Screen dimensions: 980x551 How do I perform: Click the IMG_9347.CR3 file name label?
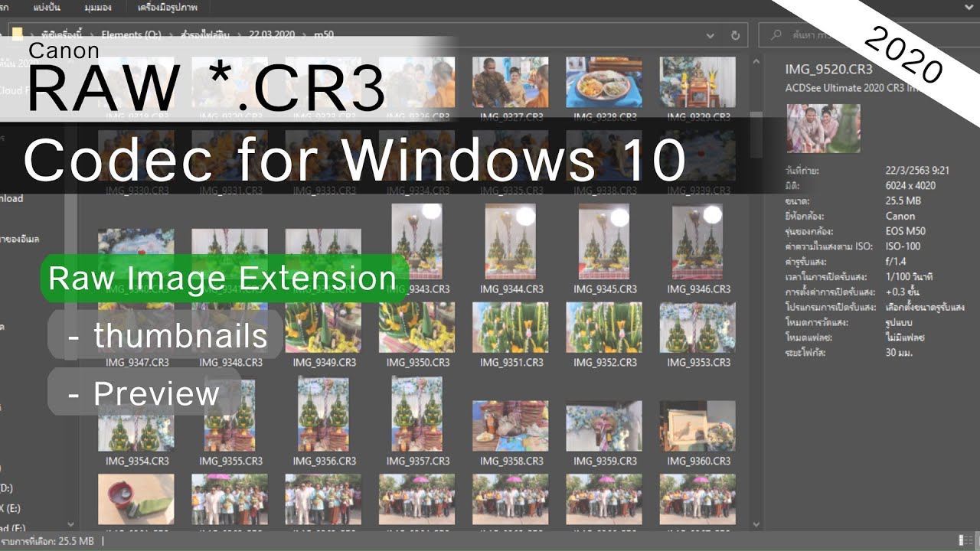[137, 362]
